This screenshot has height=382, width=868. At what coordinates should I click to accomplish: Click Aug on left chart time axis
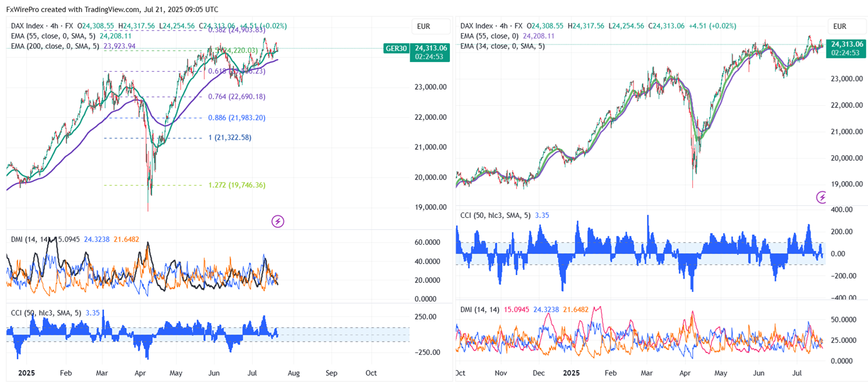coord(292,373)
